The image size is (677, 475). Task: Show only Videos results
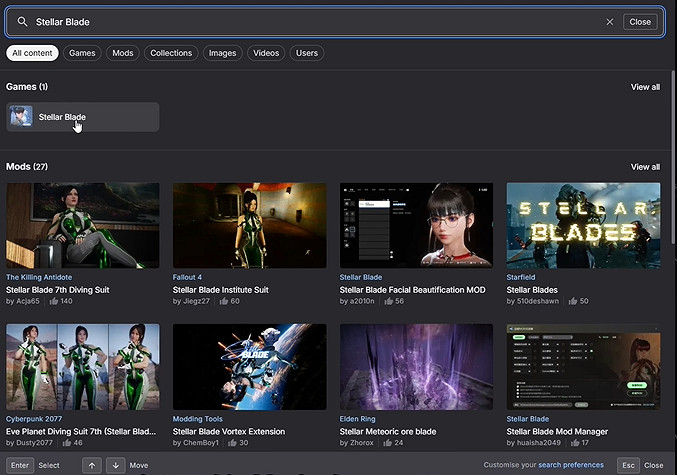tap(266, 53)
